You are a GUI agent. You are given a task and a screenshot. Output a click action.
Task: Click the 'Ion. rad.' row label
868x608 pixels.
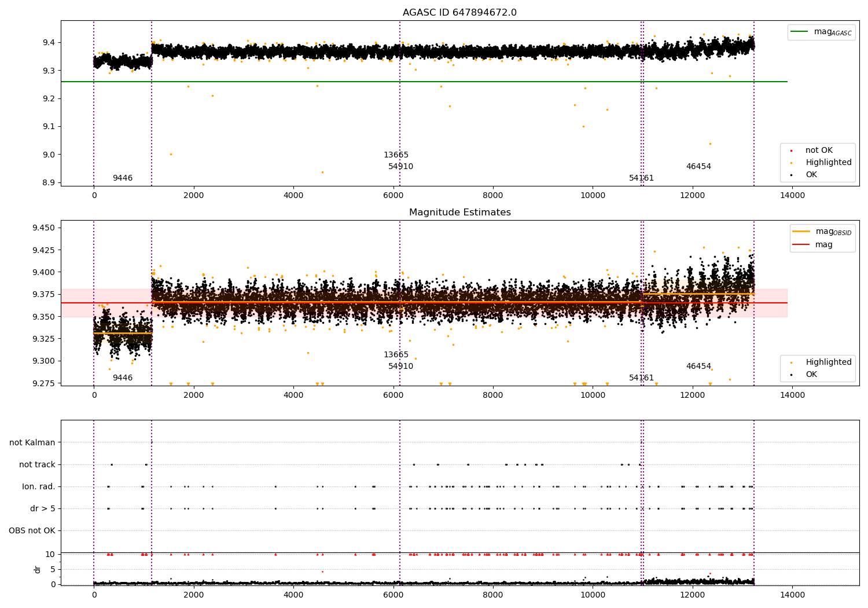click(39, 486)
